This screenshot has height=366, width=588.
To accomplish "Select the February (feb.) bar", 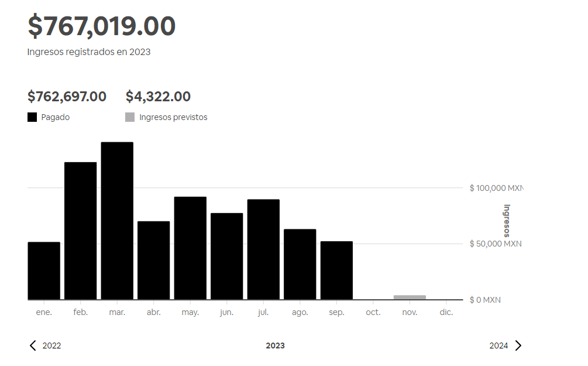I will coord(81,231).
